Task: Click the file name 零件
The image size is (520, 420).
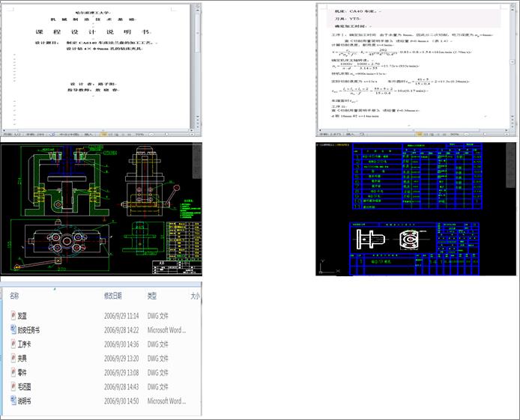Action: click(x=22, y=373)
